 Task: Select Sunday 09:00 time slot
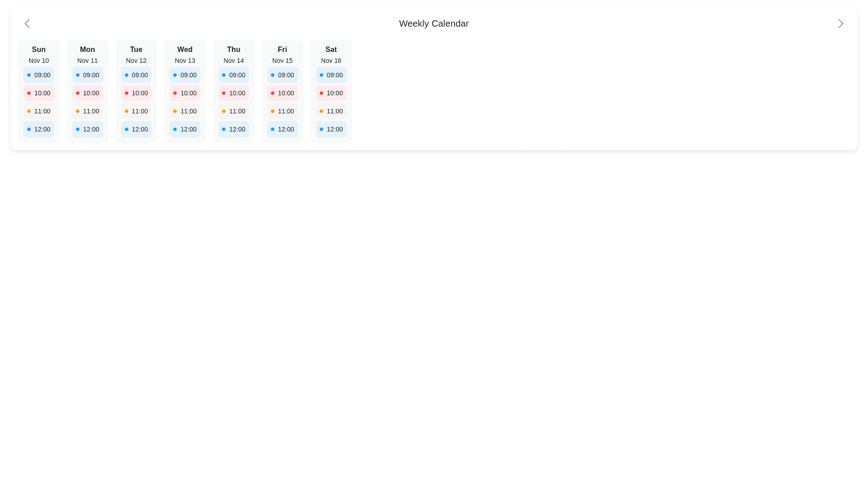pos(39,75)
